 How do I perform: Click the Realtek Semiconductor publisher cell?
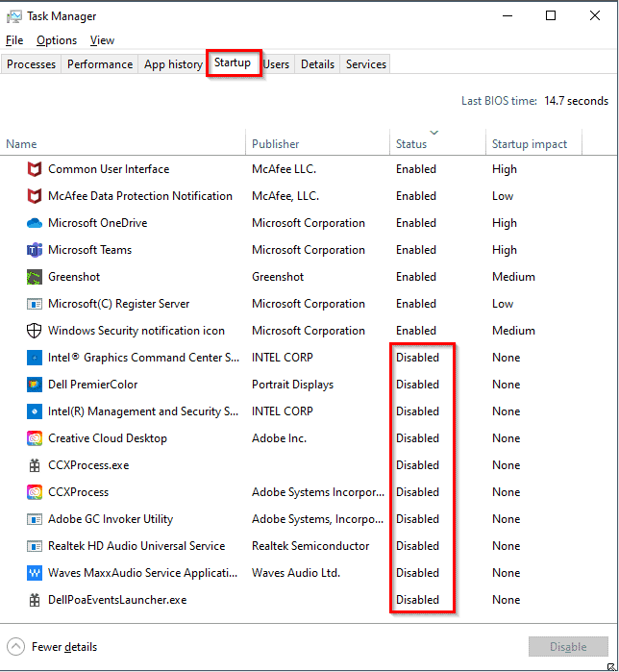pyautogui.click(x=310, y=546)
